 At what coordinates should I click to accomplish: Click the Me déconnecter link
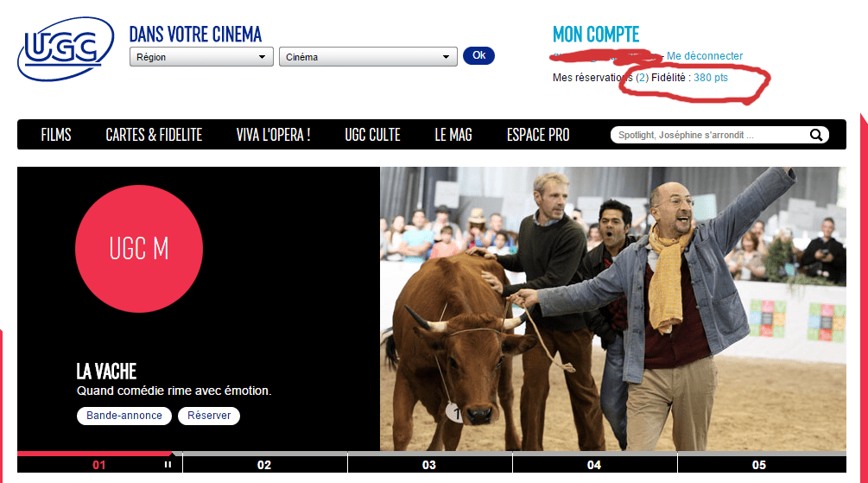click(x=704, y=56)
